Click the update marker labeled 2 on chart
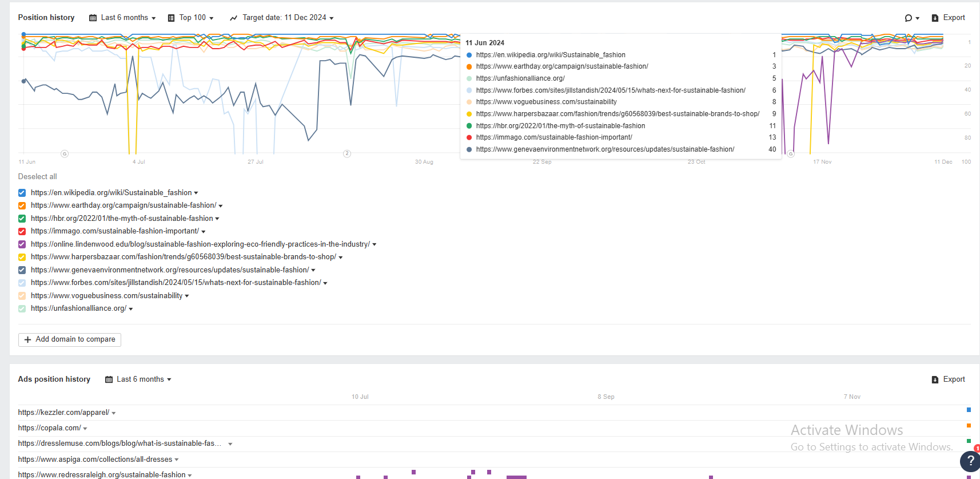This screenshot has height=479, width=980. click(347, 153)
